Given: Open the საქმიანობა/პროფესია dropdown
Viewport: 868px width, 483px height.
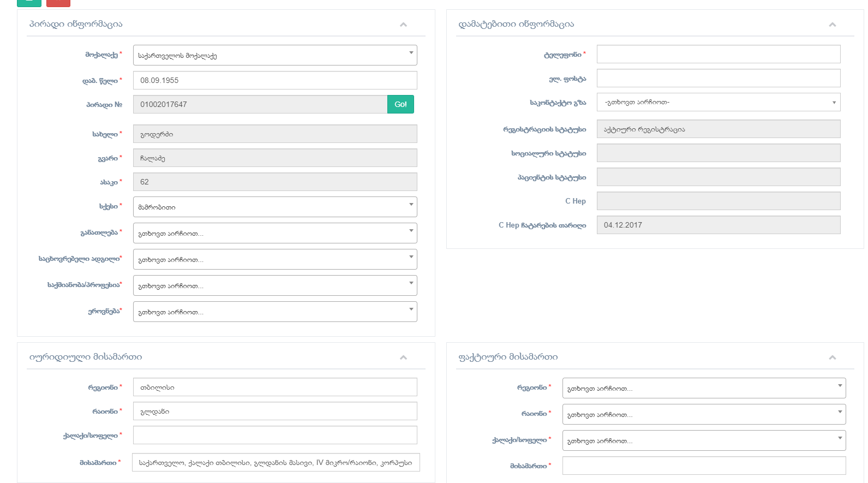Looking at the screenshot, I should (x=275, y=285).
